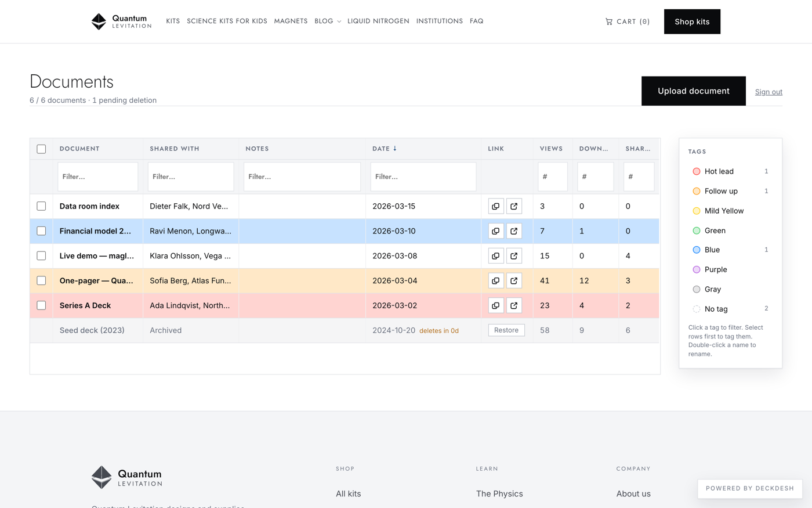Tick the select-all checkbox in table header
Viewport: 812px width, 508px height.
point(41,149)
